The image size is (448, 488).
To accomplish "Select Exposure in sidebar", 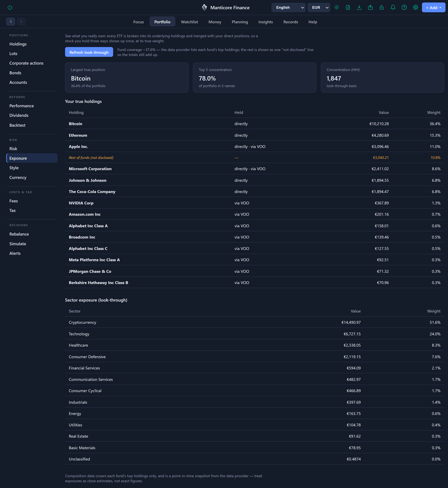I will click(x=32, y=158).
